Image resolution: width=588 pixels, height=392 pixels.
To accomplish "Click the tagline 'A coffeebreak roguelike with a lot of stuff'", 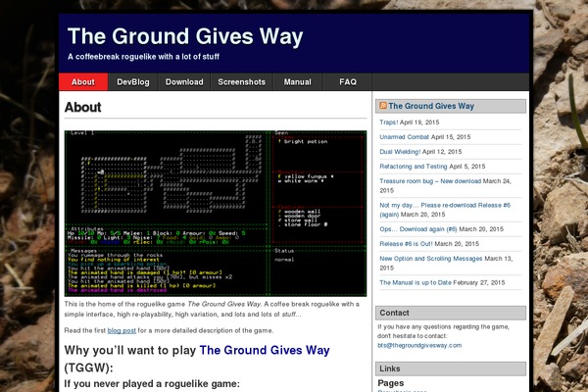I will tap(143, 57).
